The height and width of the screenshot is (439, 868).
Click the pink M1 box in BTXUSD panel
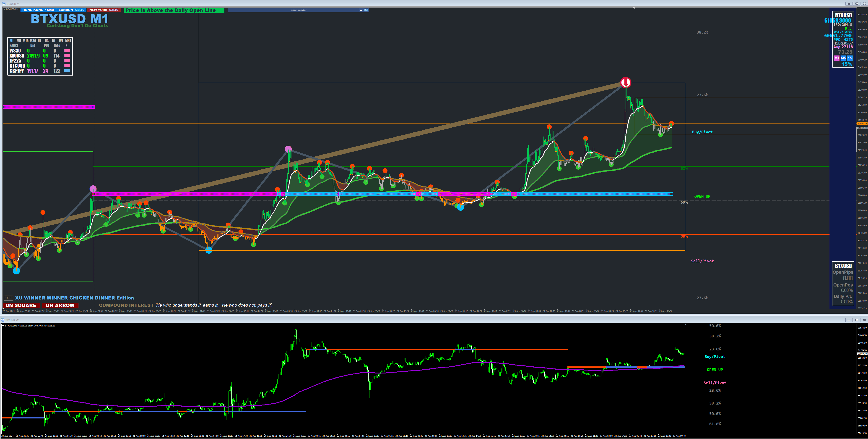(837, 58)
